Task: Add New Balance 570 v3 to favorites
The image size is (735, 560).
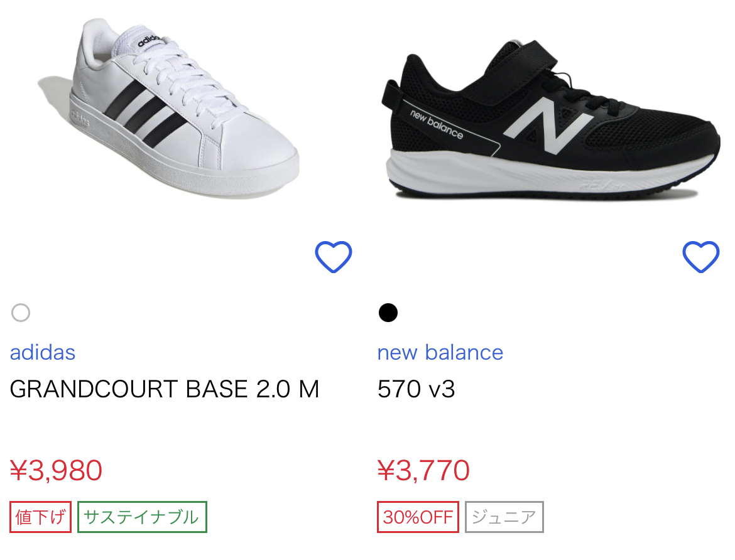Action: tap(700, 257)
